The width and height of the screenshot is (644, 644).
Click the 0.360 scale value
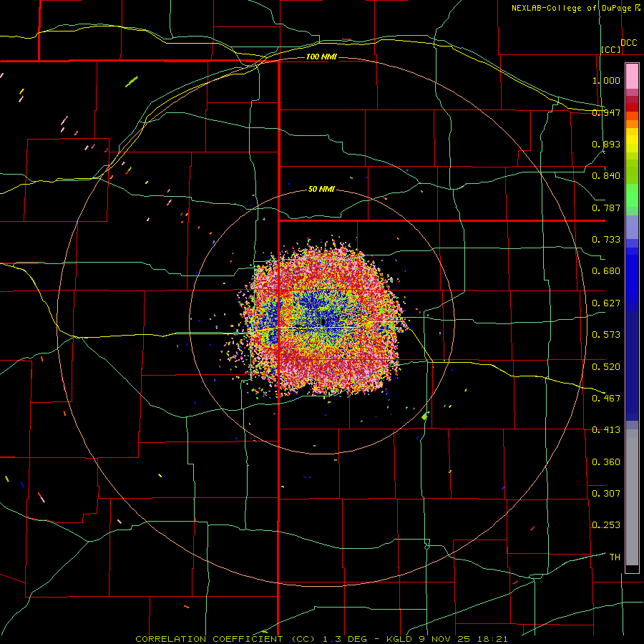pyautogui.click(x=606, y=462)
